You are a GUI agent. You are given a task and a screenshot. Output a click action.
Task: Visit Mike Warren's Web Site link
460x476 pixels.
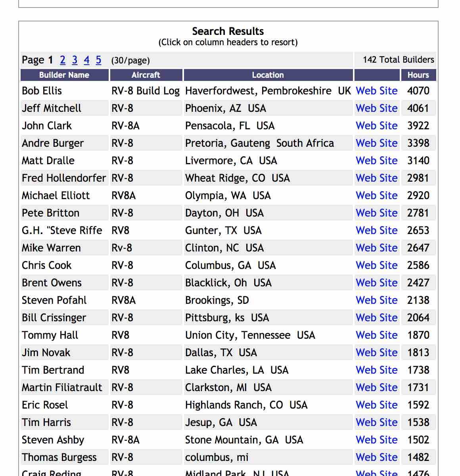[377, 248]
